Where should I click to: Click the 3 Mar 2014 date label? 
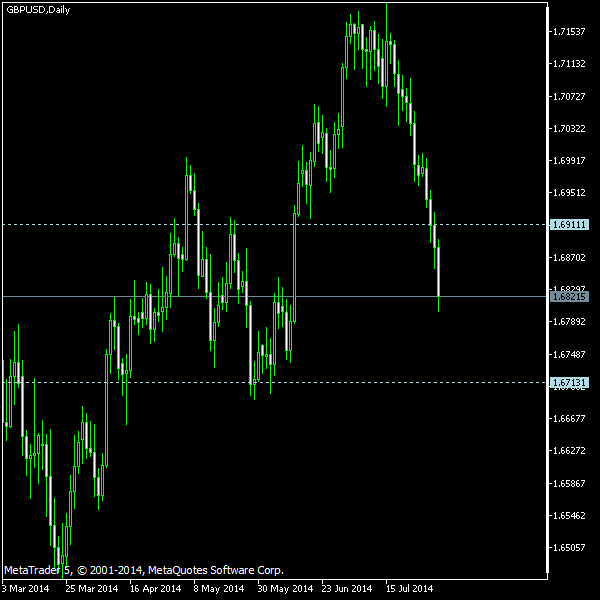tap(25, 589)
